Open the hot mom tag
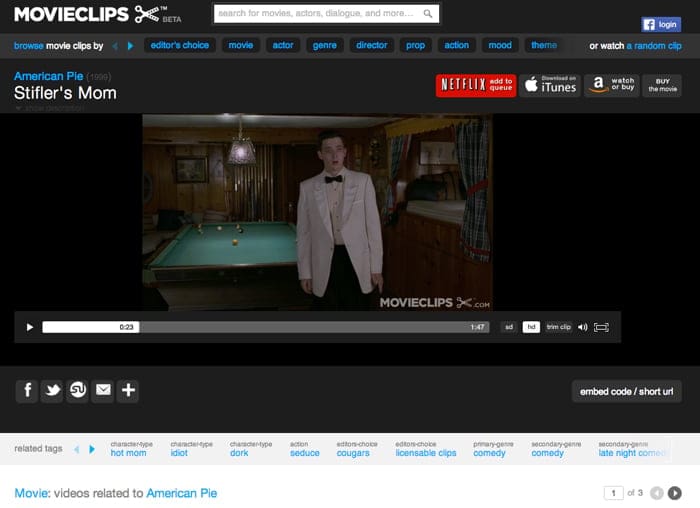The width and height of the screenshot is (700, 508). point(128,453)
